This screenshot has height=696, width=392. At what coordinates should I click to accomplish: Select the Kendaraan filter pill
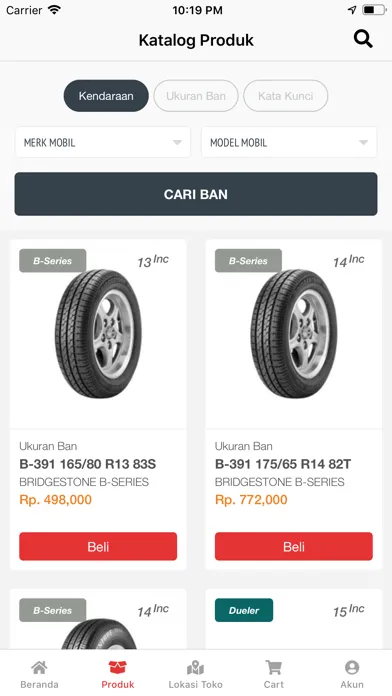click(106, 96)
